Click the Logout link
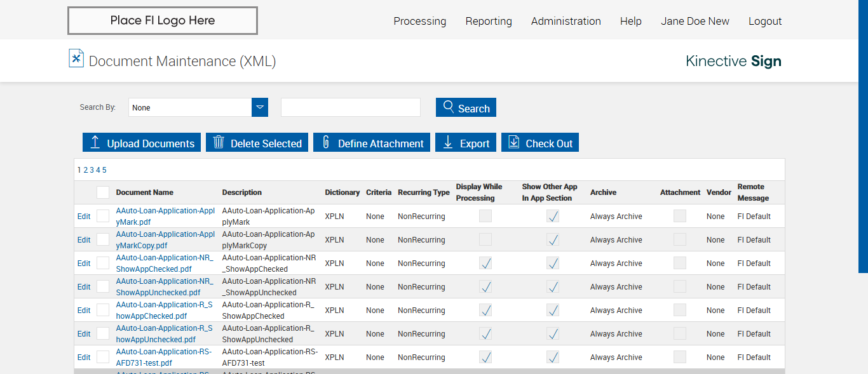 coord(764,21)
